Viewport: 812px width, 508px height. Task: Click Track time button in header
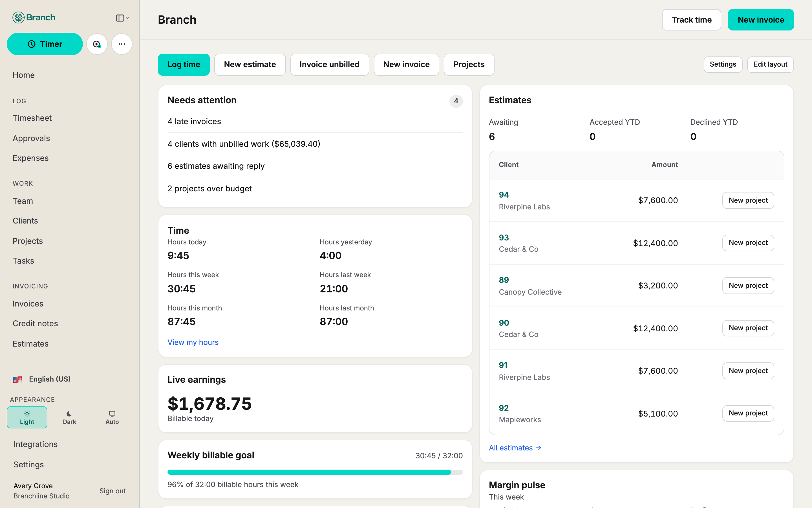coord(691,20)
